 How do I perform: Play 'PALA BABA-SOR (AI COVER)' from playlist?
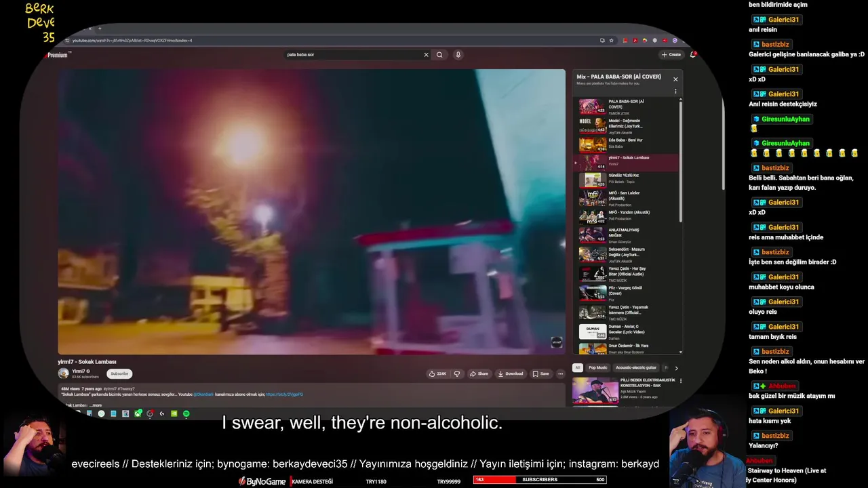click(x=627, y=107)
